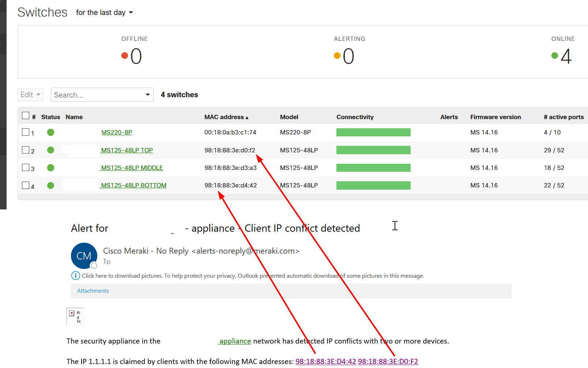Open the 'for the last day' time dropdown
This screenshot has width=588, height=368.
pyautogui.click(x=104, y=12)
